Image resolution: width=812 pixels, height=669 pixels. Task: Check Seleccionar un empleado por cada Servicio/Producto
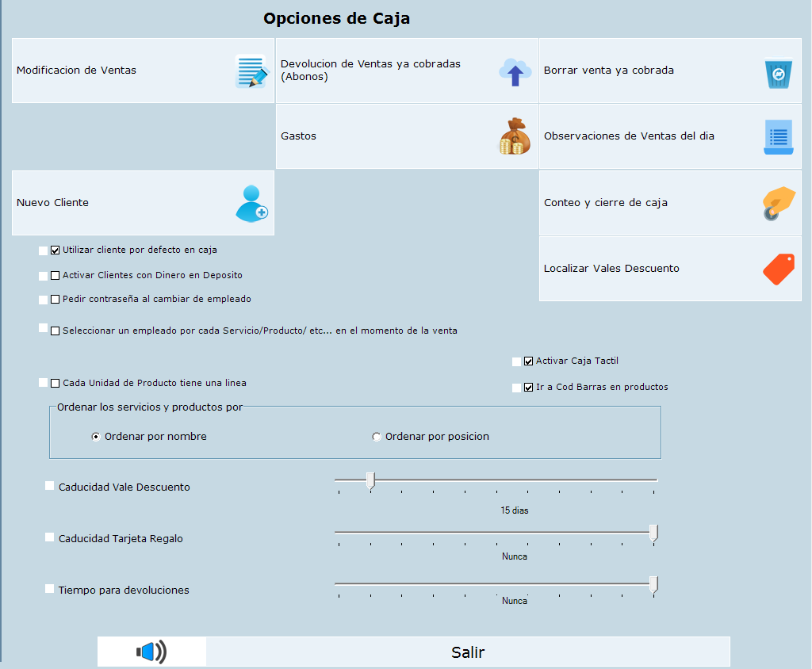[55, 331]
